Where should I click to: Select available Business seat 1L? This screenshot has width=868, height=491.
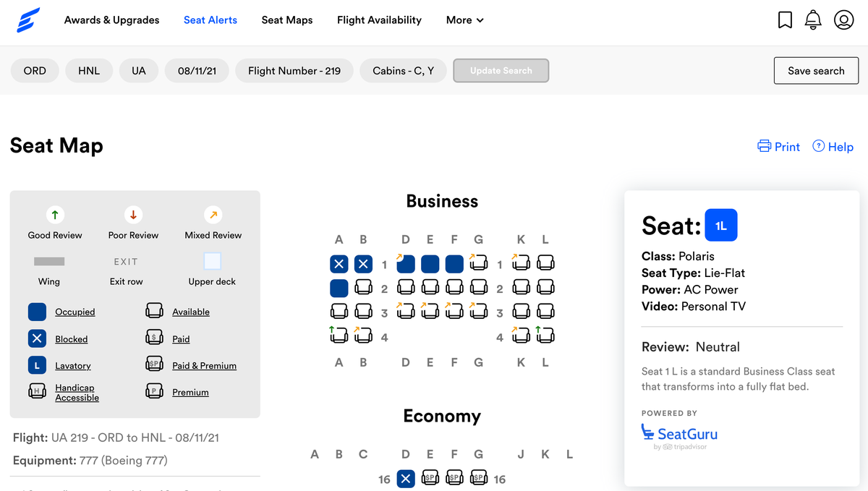tap(545, 264)
